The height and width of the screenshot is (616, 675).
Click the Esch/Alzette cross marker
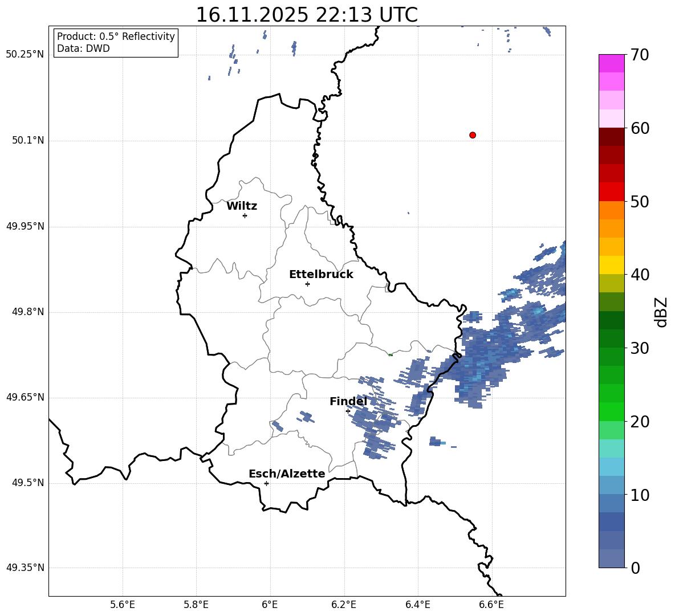(266, 483)
